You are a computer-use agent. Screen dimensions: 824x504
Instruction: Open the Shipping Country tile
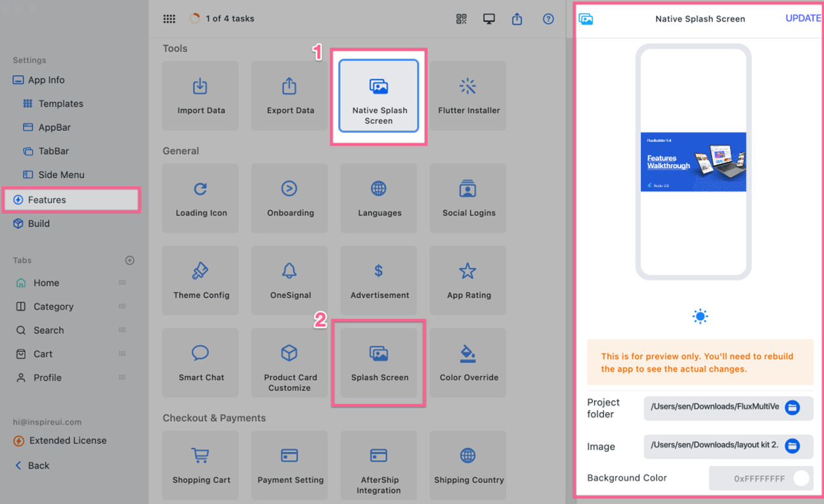coord(468,465)
